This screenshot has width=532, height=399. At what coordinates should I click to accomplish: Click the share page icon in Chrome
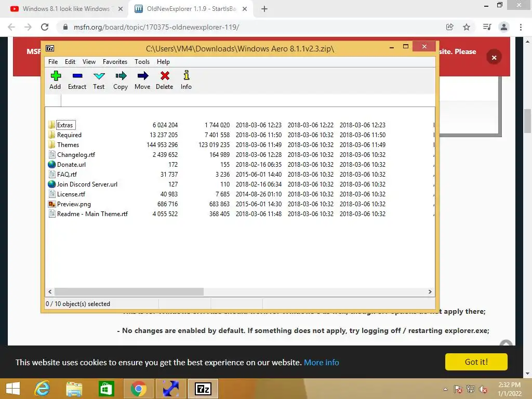tap(449, 27)
